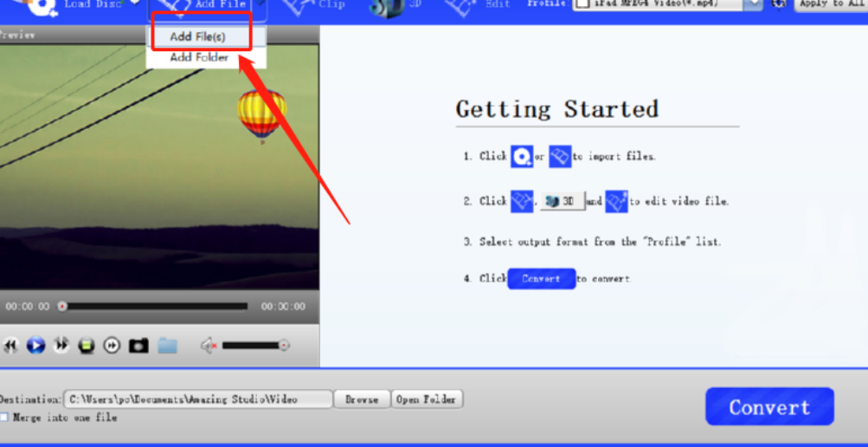The height and width of the screenshot is (447, 868).
Task: Click the 3D button in step 2
Action: tap(563, 202)
